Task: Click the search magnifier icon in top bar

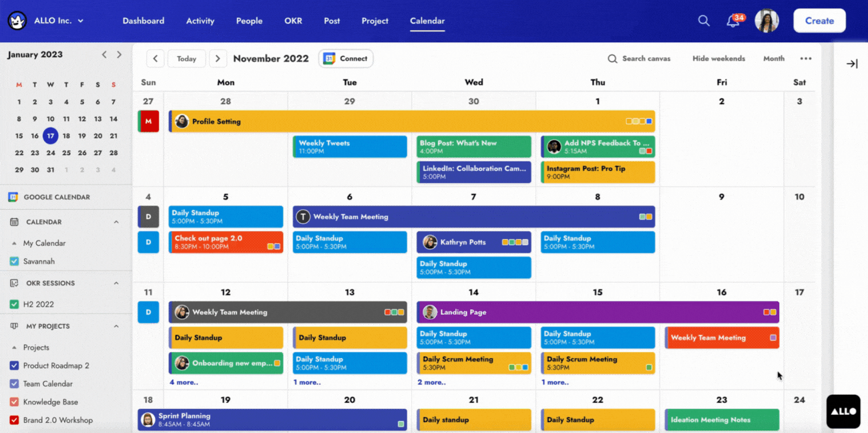Action: point(704,21)
